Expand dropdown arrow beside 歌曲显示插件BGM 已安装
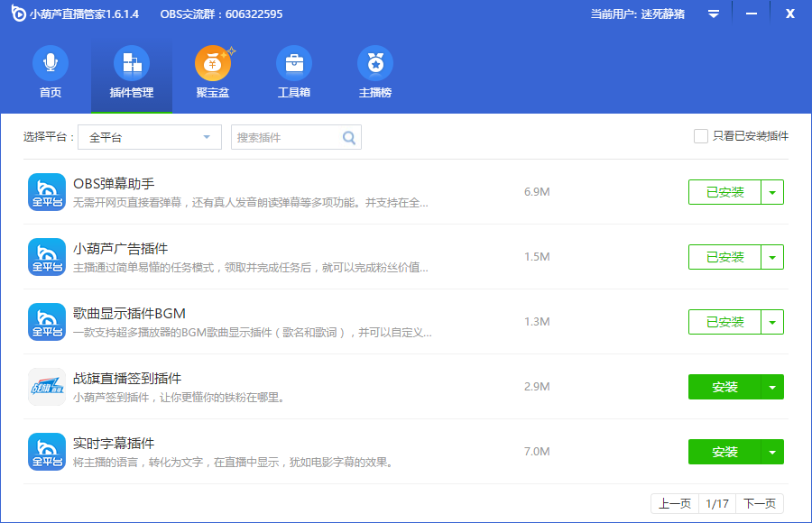Image resolution: width=812 pixels, height=523 pixels. tap(772, 322)
